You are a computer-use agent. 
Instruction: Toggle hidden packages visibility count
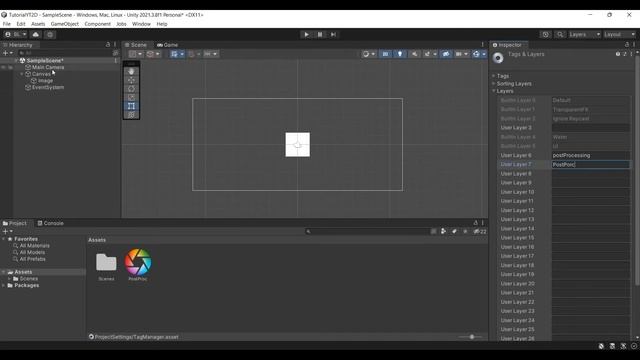[480, 231]
